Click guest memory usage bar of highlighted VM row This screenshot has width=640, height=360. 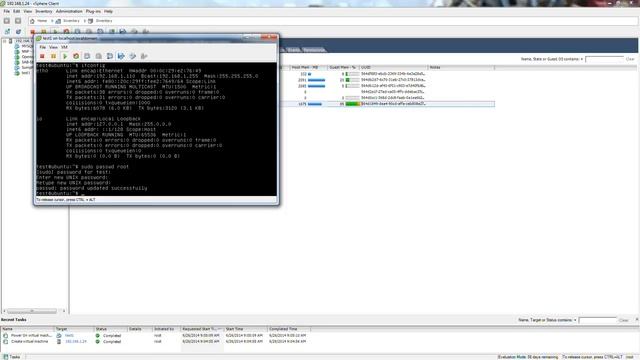click(x=353, y=104)
